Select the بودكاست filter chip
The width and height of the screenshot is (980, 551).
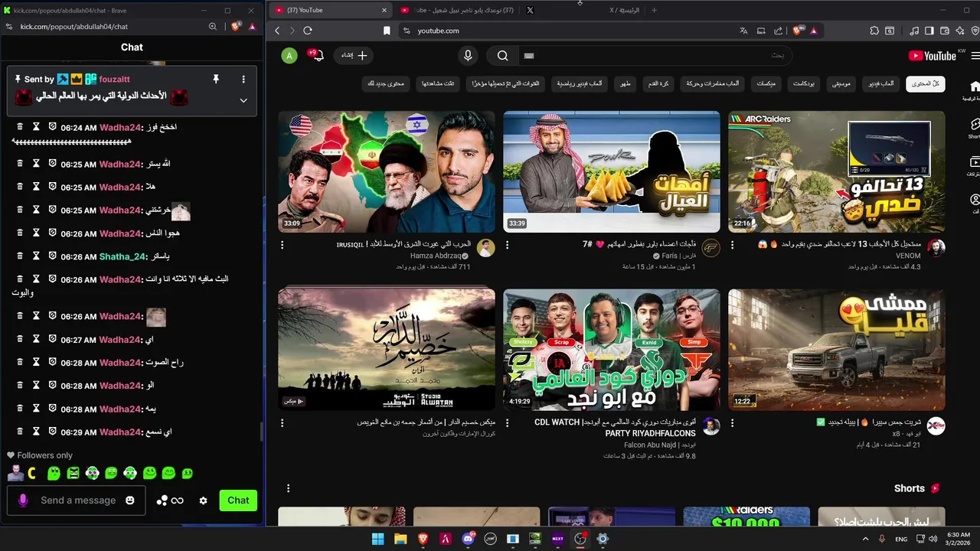[x=804, y=83]
